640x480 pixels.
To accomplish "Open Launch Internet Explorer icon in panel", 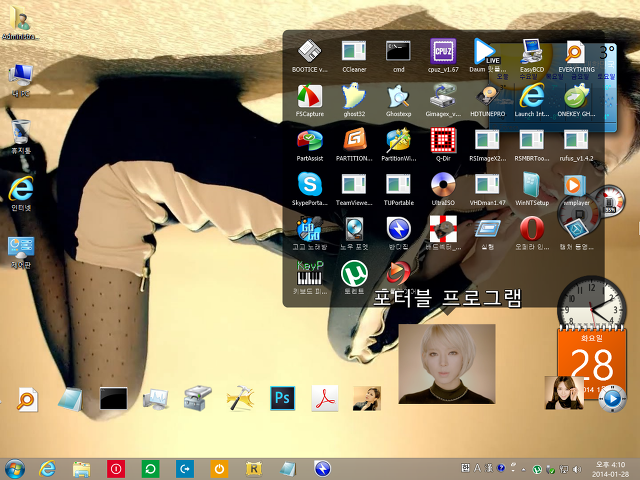I will (532, 96).
